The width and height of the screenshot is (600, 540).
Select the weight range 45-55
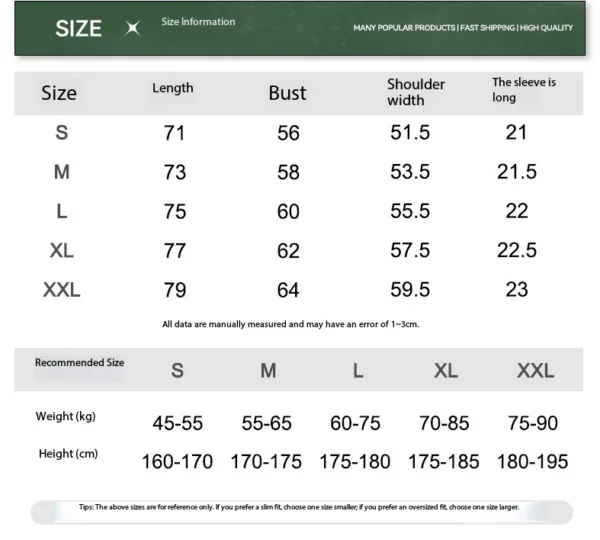(x=177, y=423)
